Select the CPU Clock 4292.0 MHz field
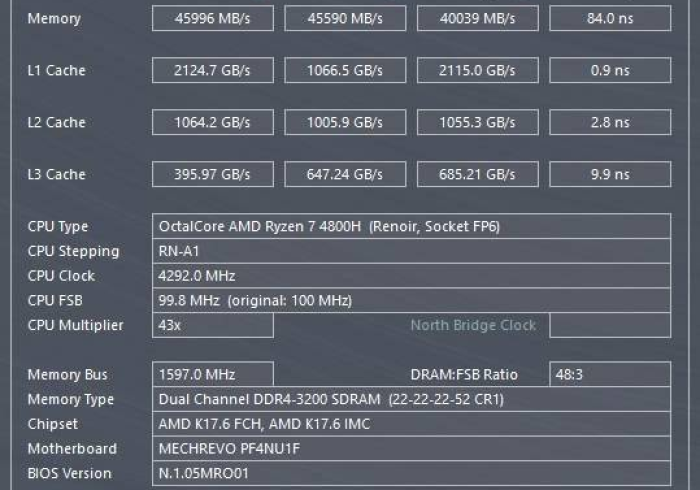The height and width of the screenshot is (490, 700). point(411,275)
